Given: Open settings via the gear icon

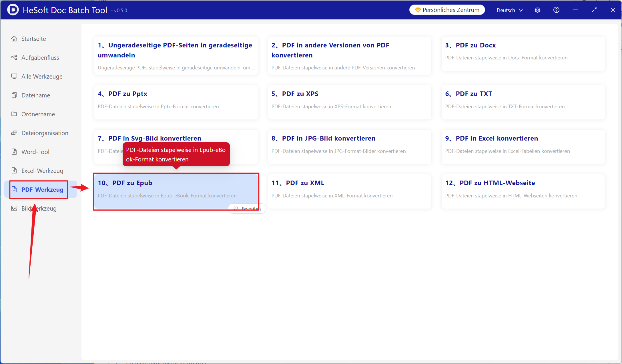Looking at the screenshot, I should tap(537, 10).
